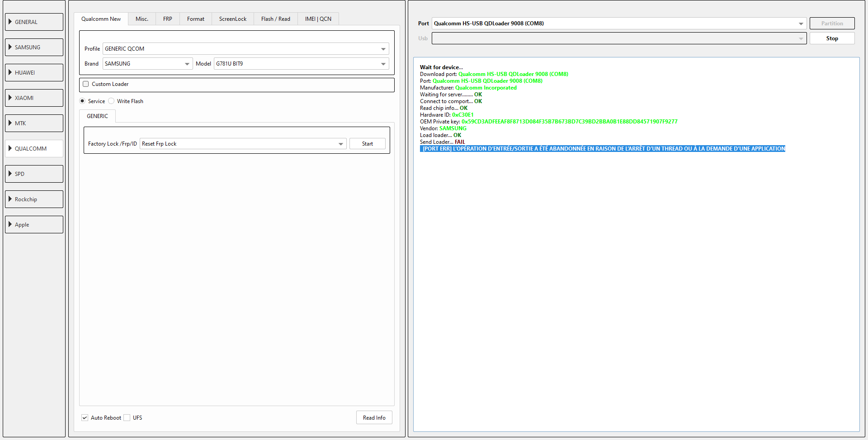This screenshot has height=440, width=868.
Task: Expand the XIAOMI sidebar section
Action: (x=34, y=98)
